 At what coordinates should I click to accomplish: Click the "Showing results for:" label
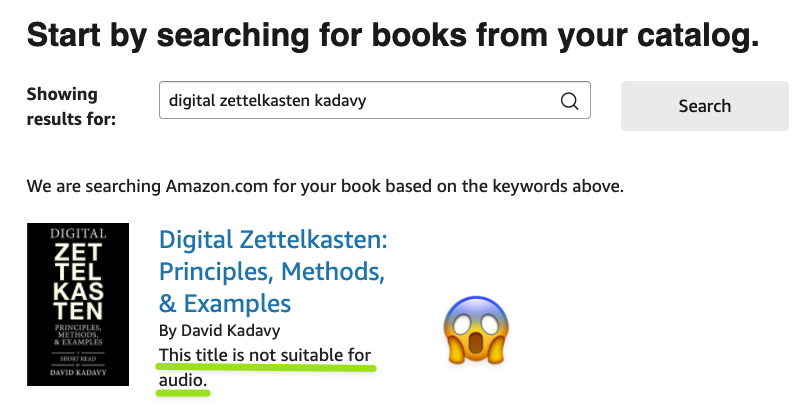click(70, 106)
